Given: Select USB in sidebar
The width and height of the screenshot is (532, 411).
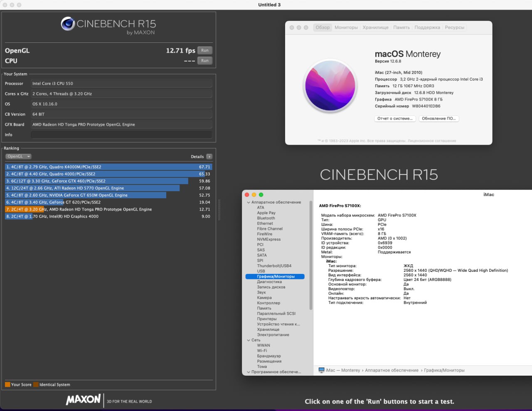Looking at the screenshot, I should [261, 271].
